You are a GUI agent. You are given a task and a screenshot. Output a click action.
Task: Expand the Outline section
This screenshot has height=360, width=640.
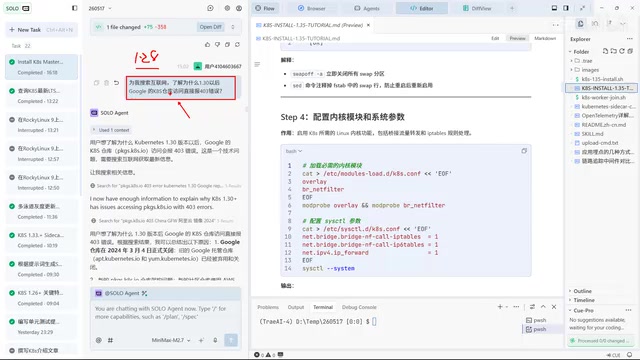(x=582, y=291)
